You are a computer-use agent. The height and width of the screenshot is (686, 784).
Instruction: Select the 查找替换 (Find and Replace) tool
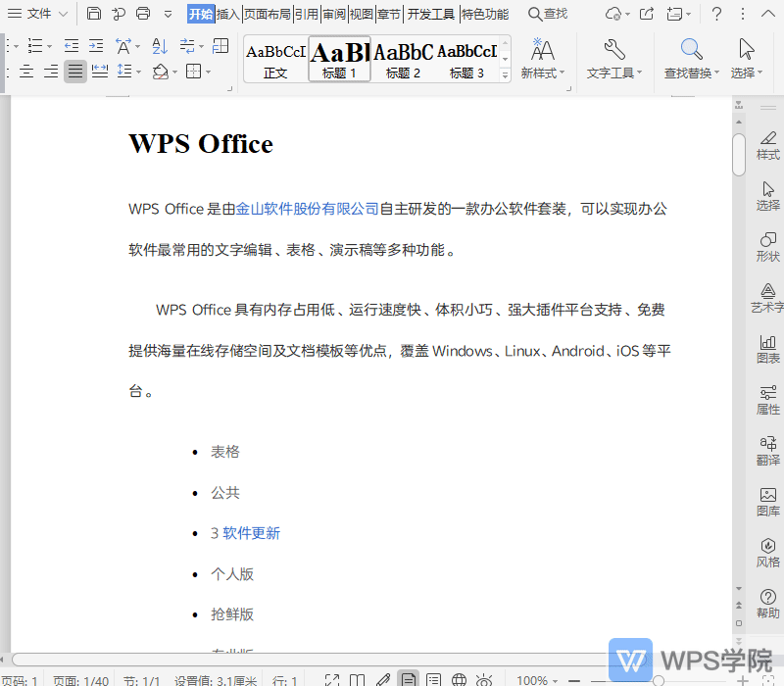point(690,59)
